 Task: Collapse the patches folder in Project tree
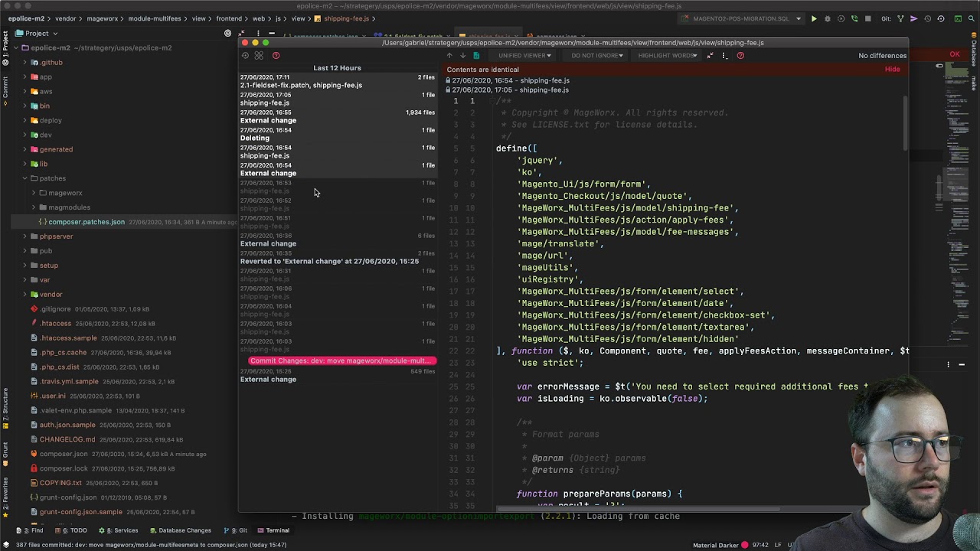coord(24,178)
